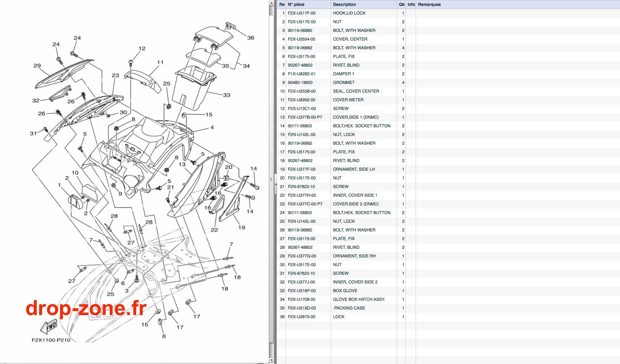Click ORNAMENT, SIDE LH row

coord(448,169)
